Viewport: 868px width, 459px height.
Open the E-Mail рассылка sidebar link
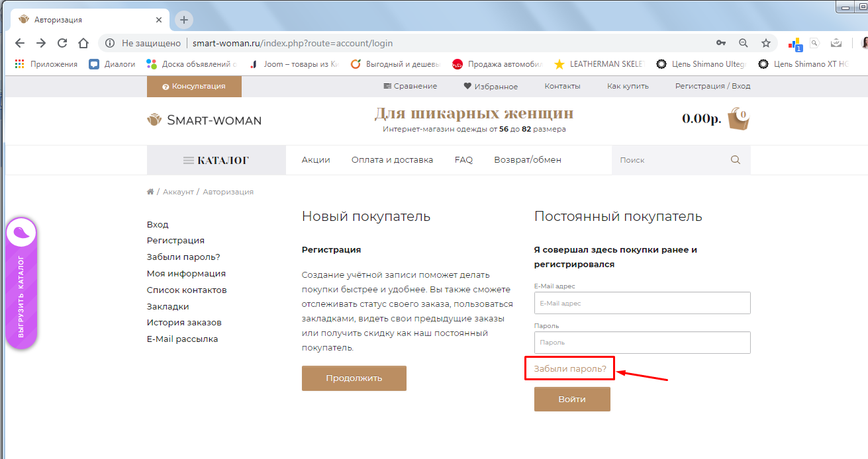(x=182, y=339)
